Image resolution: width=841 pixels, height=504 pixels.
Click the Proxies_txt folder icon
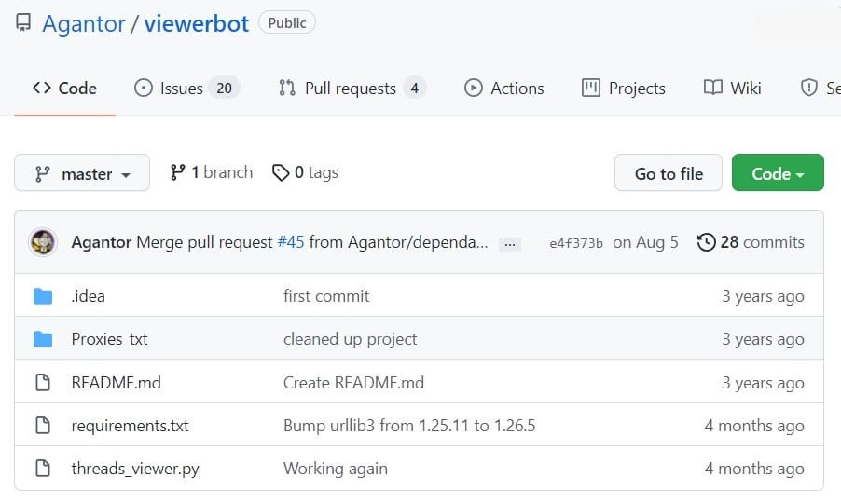[x=43, y=339]
